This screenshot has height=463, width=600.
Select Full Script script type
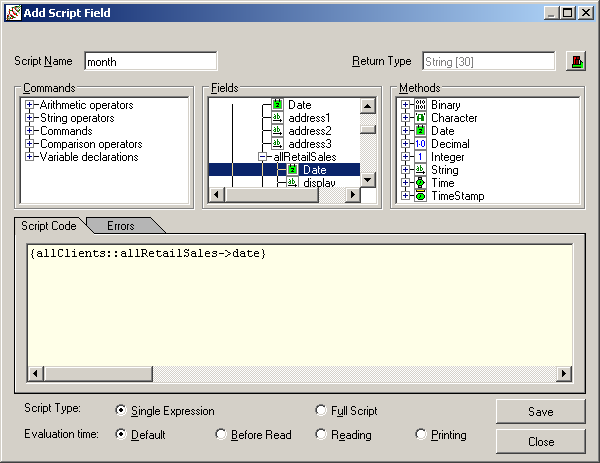pos(321,410)
